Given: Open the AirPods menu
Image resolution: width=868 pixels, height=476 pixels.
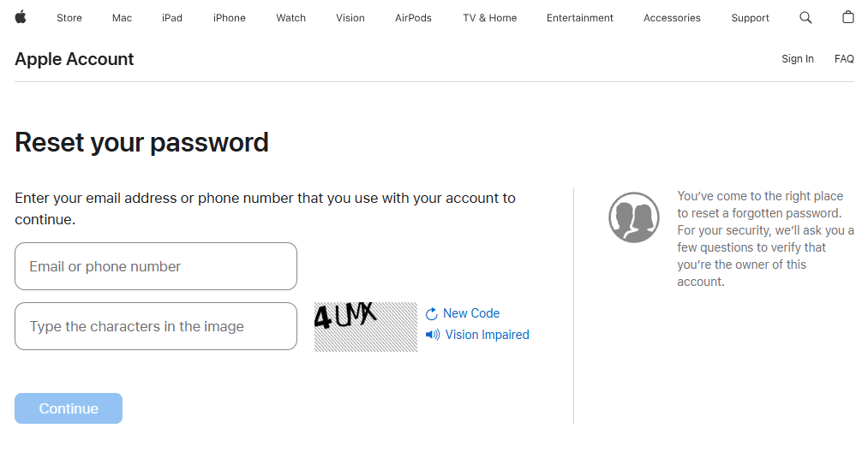Looking at the screenshot, I should (x=413, y=18).
